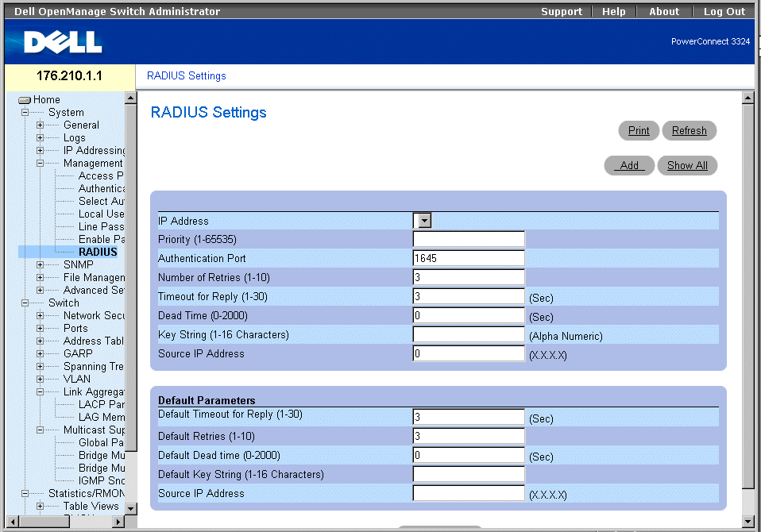Viewport: 761px width, 532px height.
Task: Open About in top menu
Action: (x=664, y=12)
